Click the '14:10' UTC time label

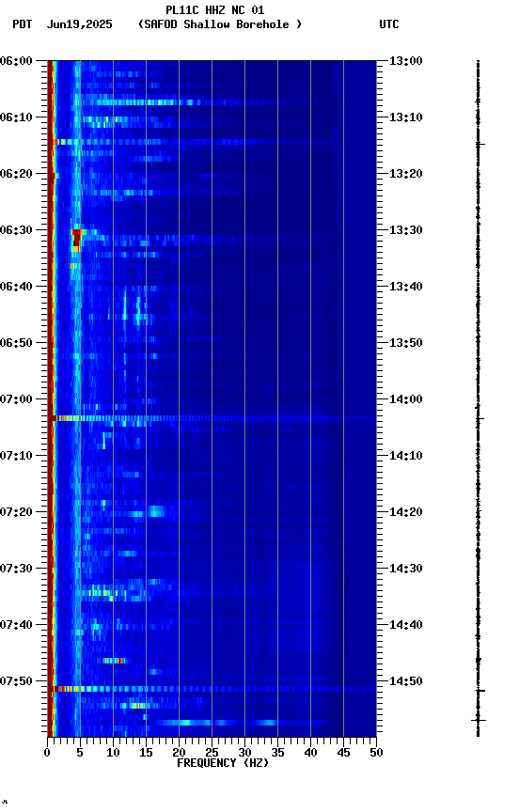(406, 456)
